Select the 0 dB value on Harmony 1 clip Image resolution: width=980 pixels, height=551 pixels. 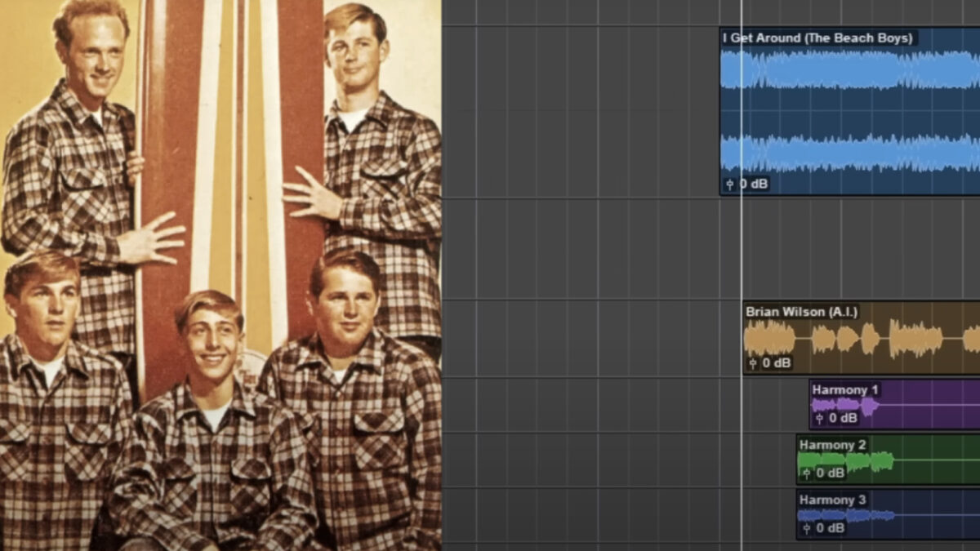[x=843, y=418]
